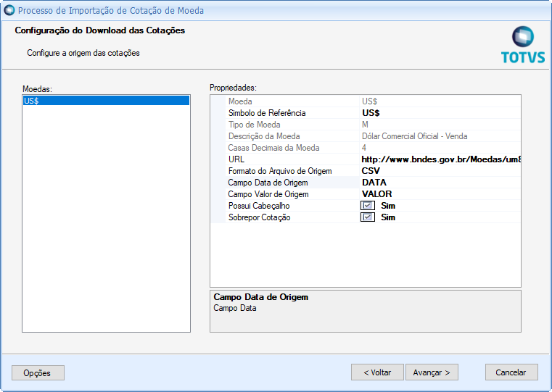Click the Tipo de Moeda value M

click(x=365, y=125)
